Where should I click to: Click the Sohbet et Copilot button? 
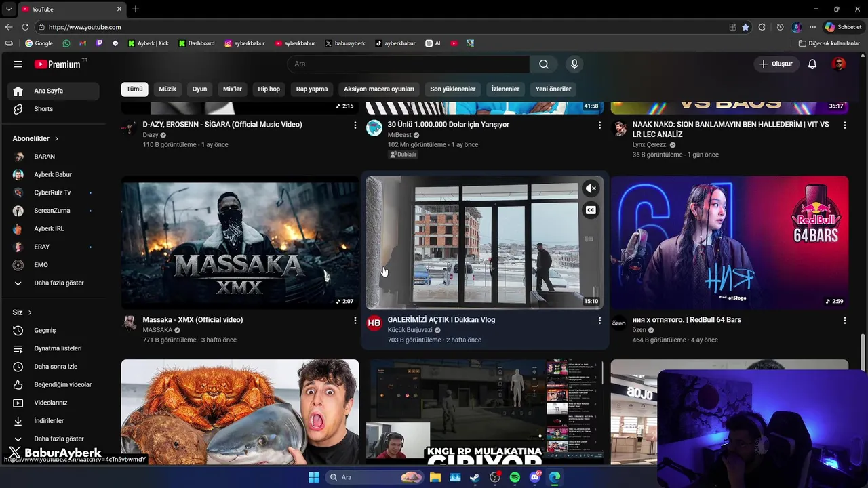click(843, 27)
